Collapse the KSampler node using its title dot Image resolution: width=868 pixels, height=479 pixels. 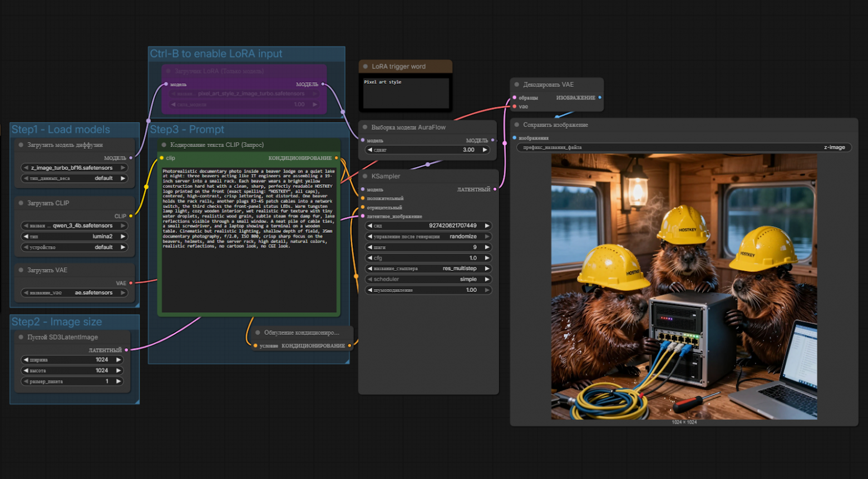(x=365, y=177)
